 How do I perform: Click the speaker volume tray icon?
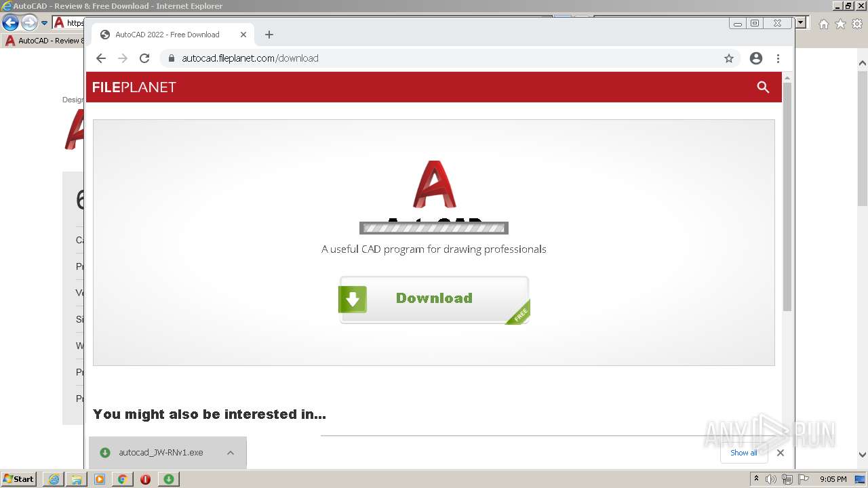pyautogui.click(x=771, y=479)
